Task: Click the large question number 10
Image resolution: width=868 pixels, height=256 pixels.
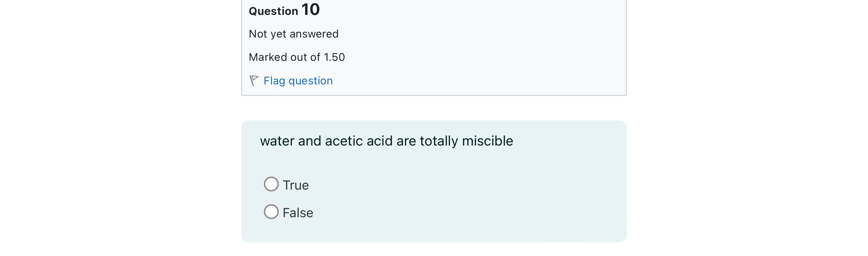Action: (310, 9)
